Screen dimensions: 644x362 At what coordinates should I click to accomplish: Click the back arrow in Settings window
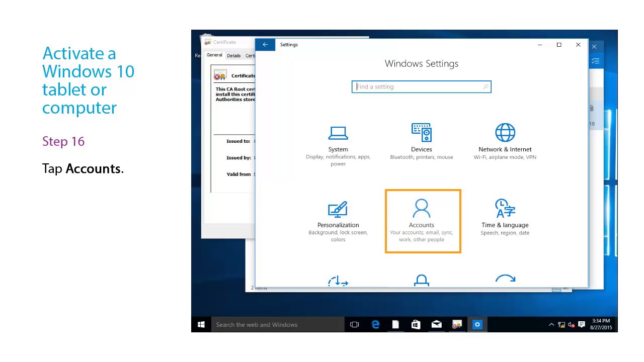click(265, 45)
